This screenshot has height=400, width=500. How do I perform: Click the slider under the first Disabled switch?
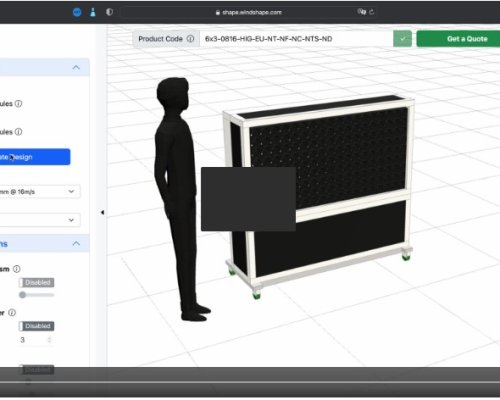(x=37, y=295)
